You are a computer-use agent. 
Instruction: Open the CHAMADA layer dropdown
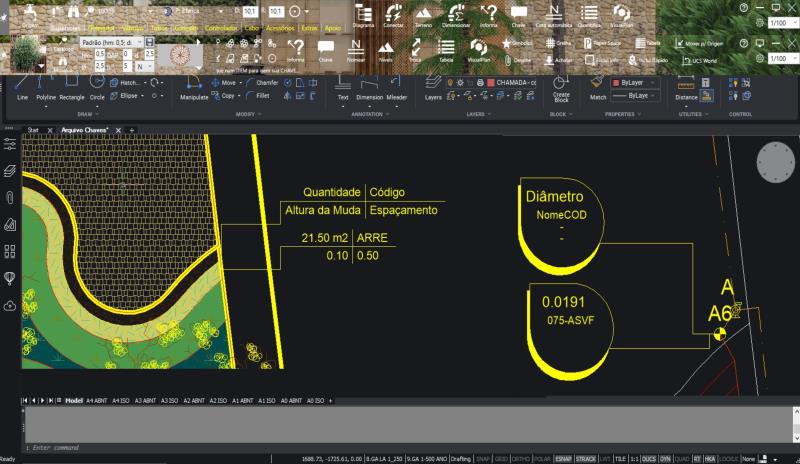coord(516,82)
